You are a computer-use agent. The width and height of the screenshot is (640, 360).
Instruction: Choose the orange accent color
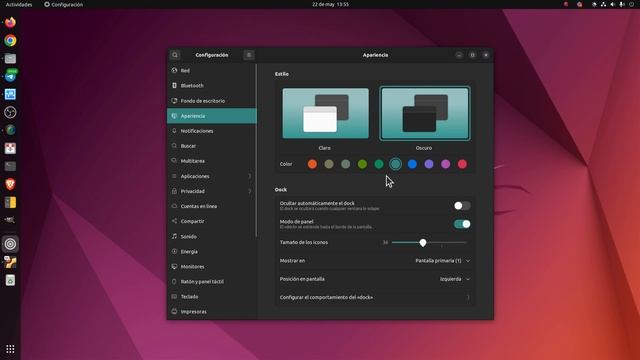coord(312,164)
